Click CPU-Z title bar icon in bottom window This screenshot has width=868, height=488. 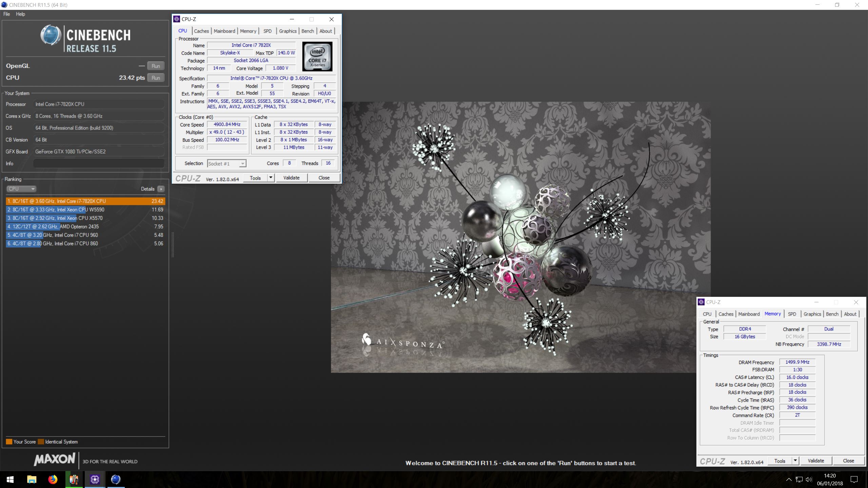tap(701, 302)
